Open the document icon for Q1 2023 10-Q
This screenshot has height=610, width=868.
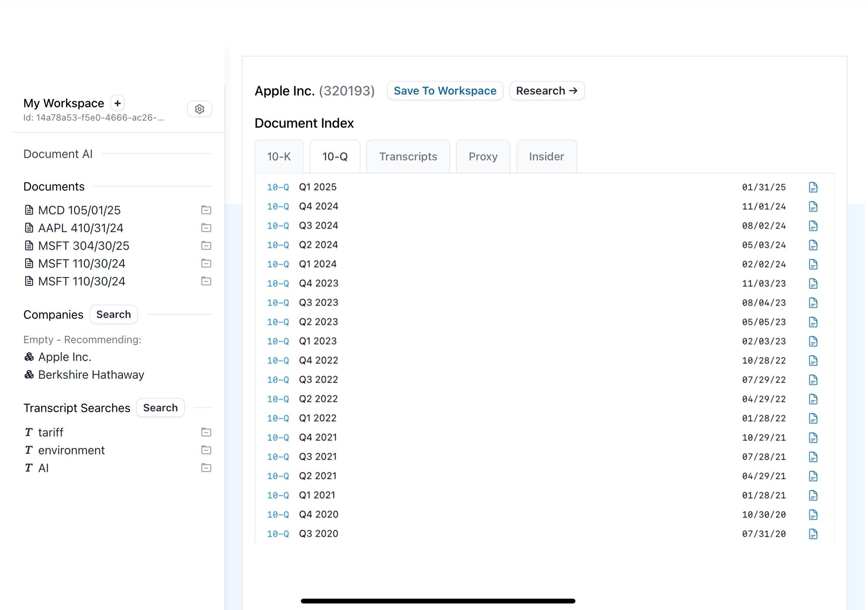pos(813,341)
